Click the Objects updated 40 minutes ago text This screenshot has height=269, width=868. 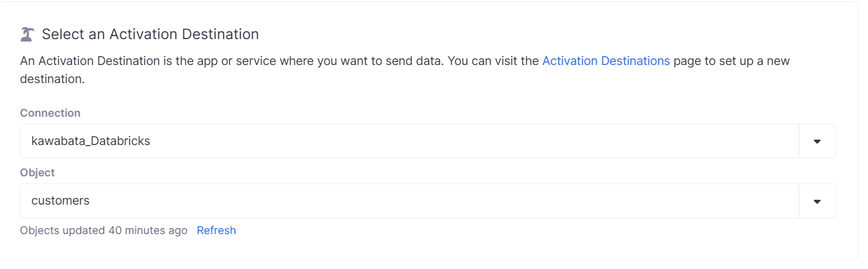[x=104, y=230]
